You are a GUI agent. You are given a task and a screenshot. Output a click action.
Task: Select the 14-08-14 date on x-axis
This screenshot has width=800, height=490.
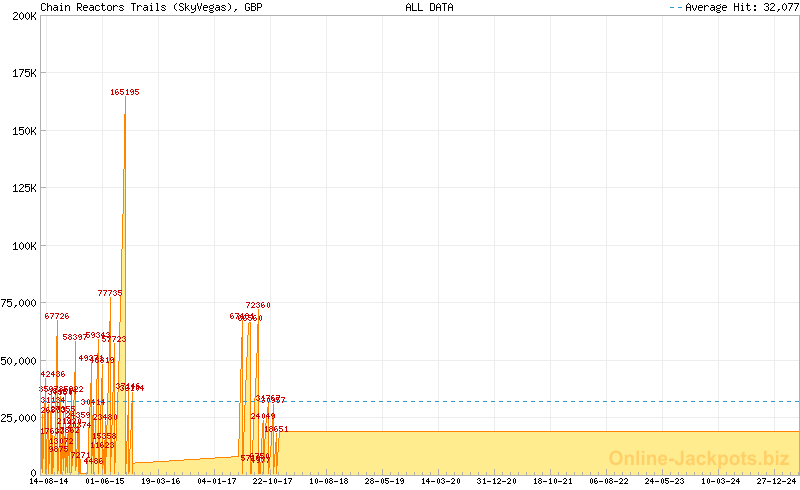(49, 482)
